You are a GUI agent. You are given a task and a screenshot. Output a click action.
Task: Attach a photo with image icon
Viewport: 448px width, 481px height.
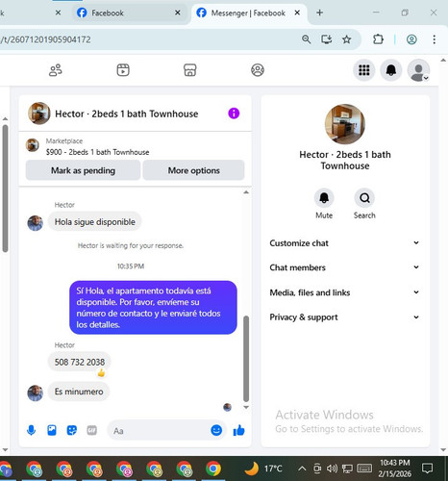point(52,430)
